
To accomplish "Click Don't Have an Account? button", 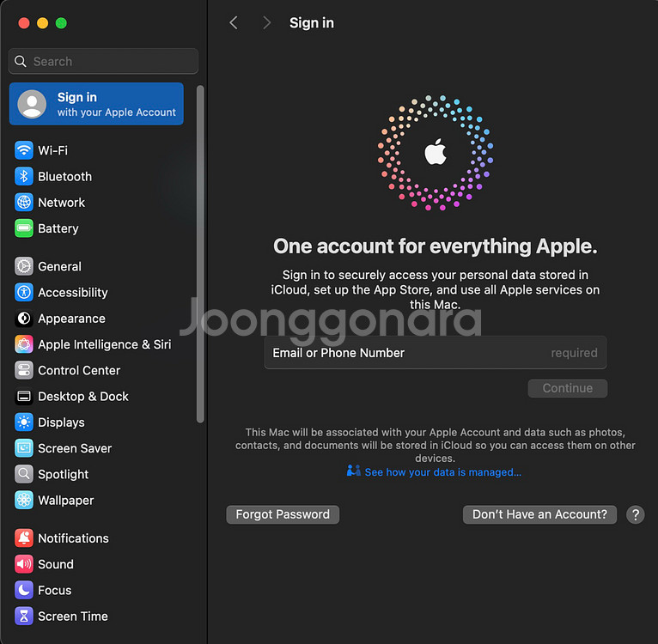I will click(x=539, y=514).
